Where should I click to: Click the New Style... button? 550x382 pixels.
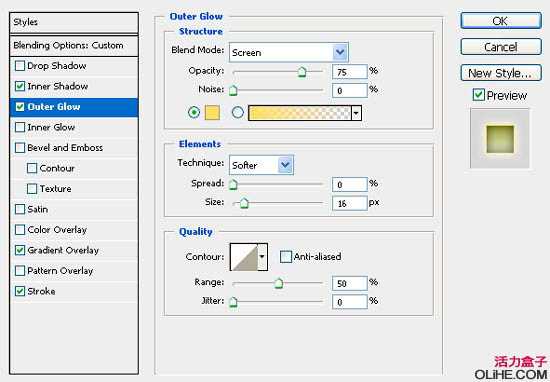[501, 73]
